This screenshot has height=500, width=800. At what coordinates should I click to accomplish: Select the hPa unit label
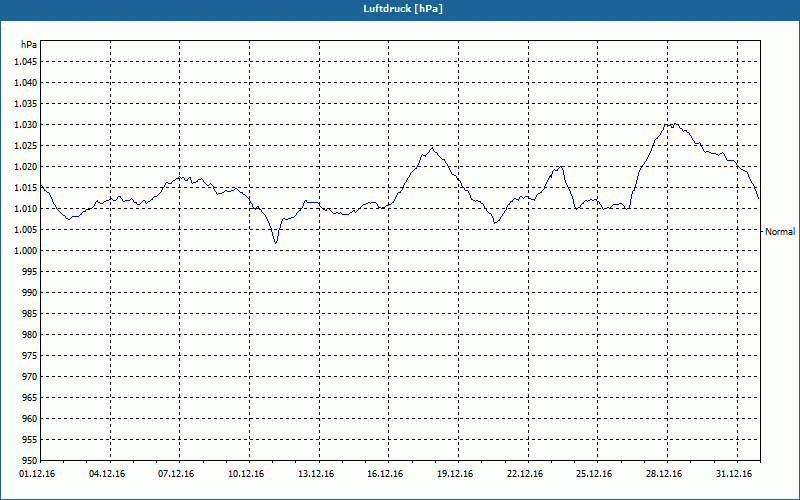[29, 45]
